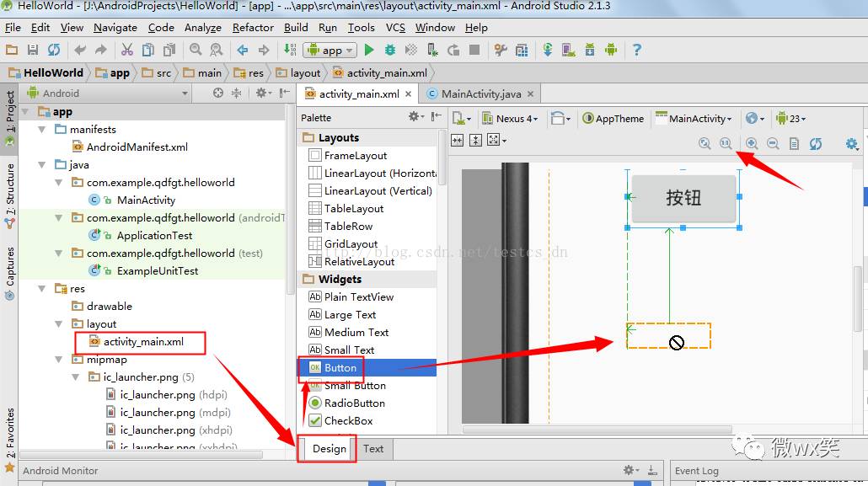
Task: Open the VCS menu
Action: [395, 27]
